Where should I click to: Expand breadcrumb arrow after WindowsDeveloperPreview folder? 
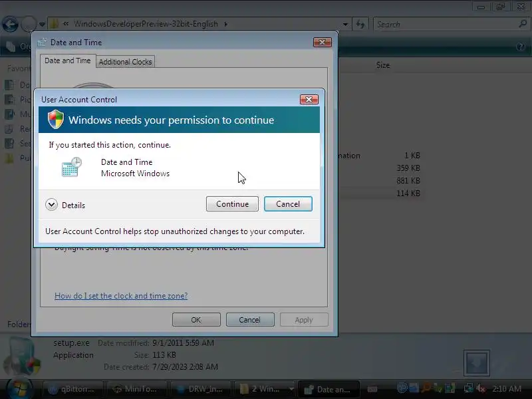point(226,24)
